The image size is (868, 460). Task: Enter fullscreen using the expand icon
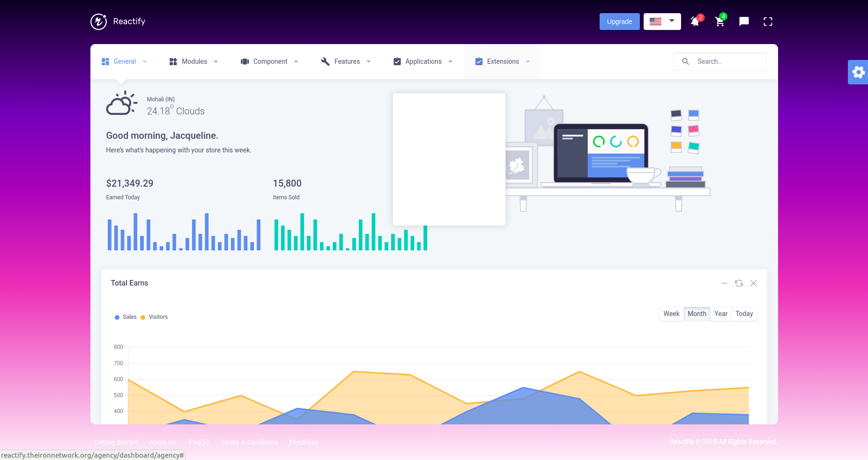(x=768, y=22)
